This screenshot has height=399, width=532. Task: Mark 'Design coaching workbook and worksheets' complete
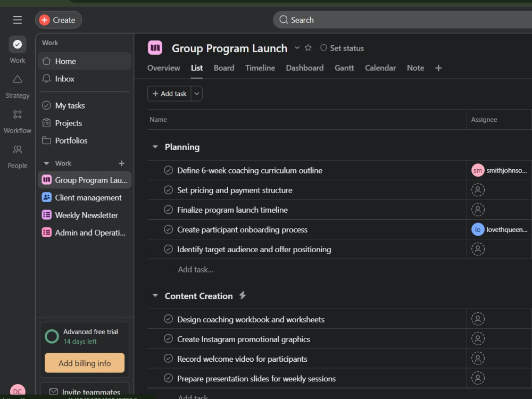(x=168, y=319)
